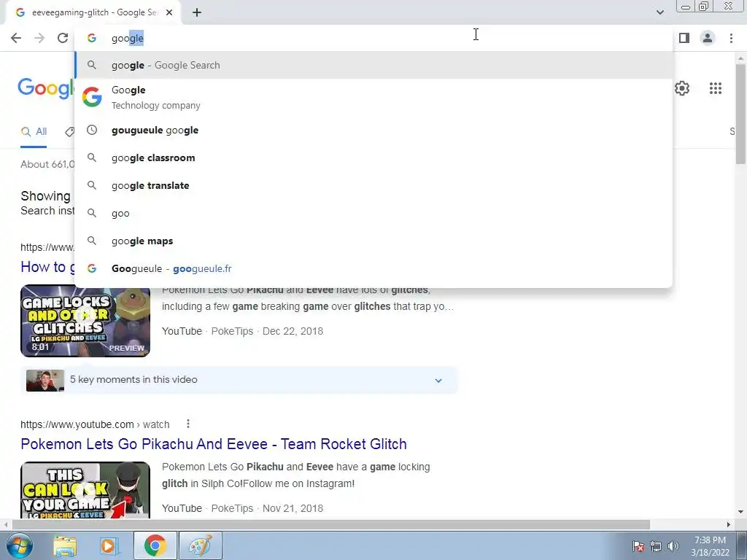Close the eeveegaming-glitch tab

pyautogui.click(x=169, y=12)
